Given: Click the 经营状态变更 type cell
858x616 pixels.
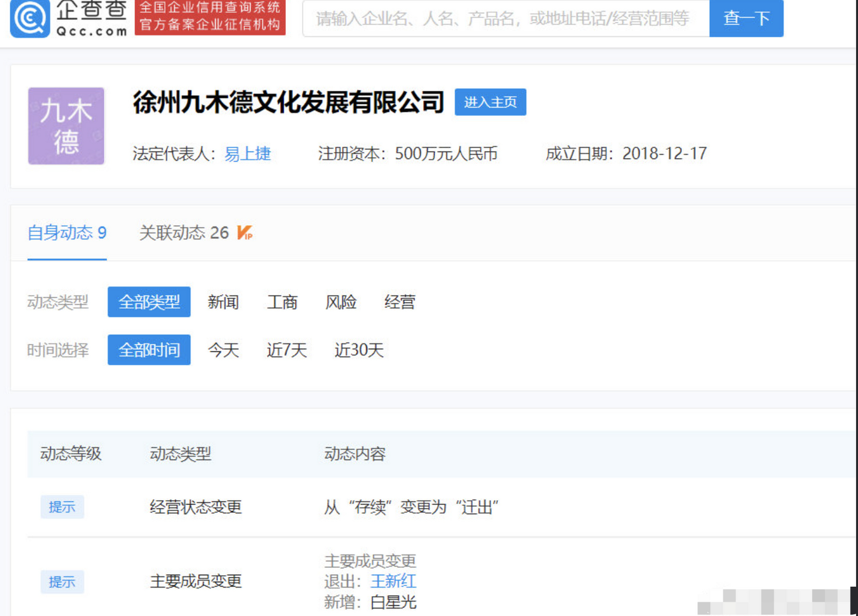Looking at the screenshot, I should tap(195, 507).
